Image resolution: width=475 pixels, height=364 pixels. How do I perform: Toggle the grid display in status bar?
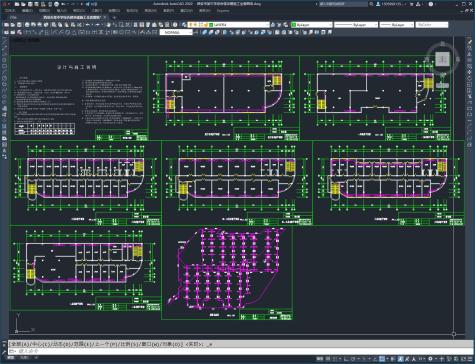[x=328, y=359]
